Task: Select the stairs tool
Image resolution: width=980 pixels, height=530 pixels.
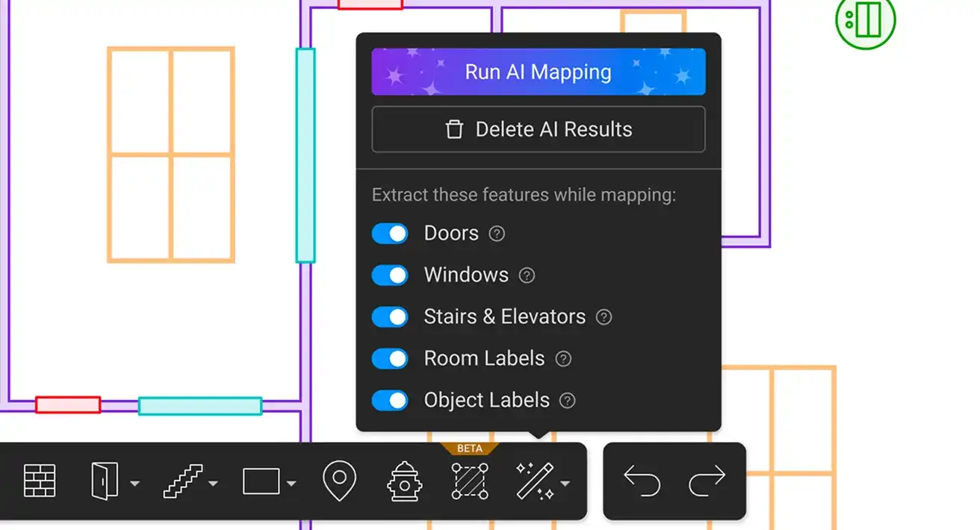Action: pyautogui.click(x=182, y=481)
